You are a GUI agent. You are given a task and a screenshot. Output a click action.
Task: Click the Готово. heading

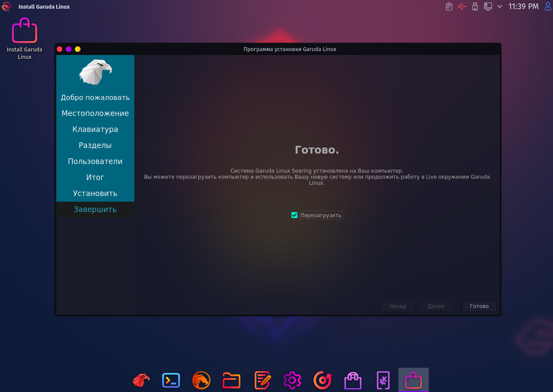[317, 150]
